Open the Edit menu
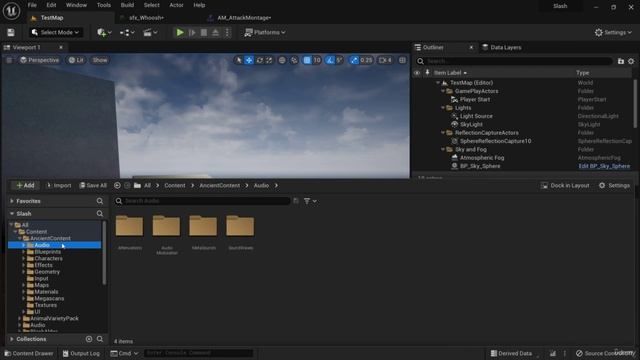This screenshot has height=360, width=640. pyautogui.click(x=51, y=5)
